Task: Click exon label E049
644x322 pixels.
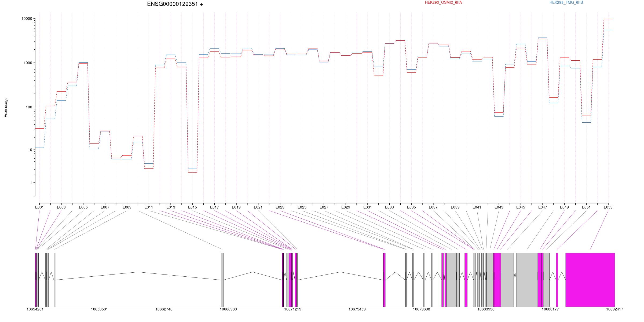Action: coord(564,207)
